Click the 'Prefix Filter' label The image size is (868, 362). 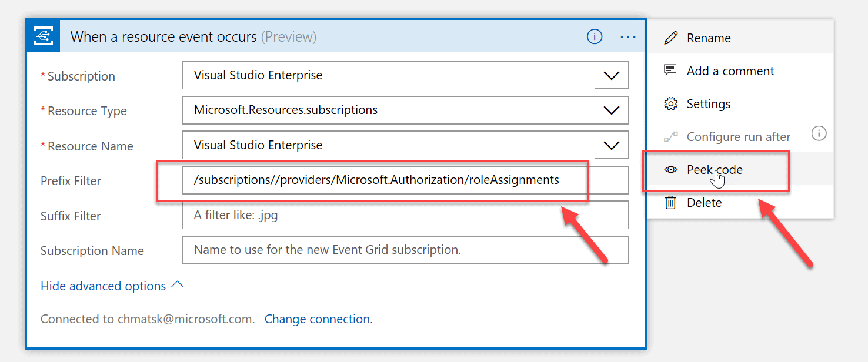click(71, 181)
